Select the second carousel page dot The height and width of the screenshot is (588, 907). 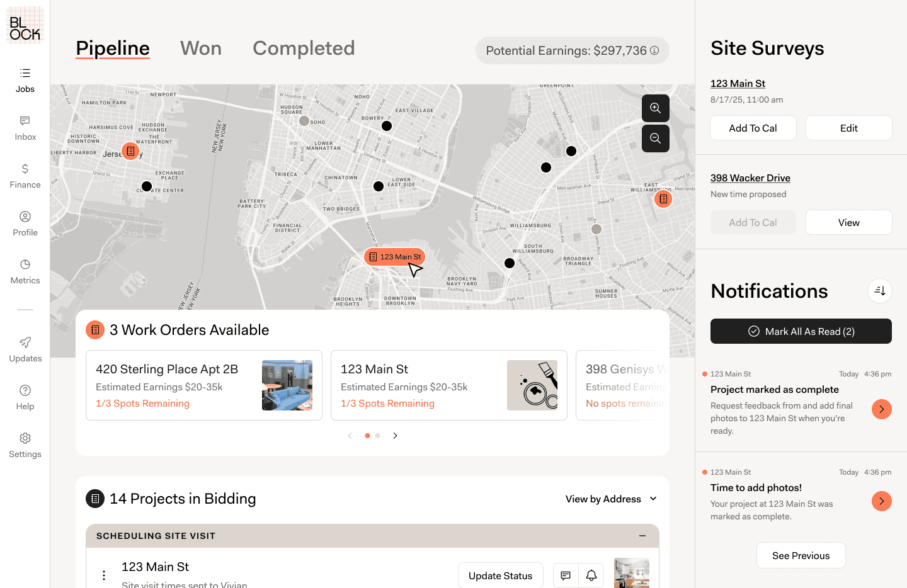click(377, 436)
